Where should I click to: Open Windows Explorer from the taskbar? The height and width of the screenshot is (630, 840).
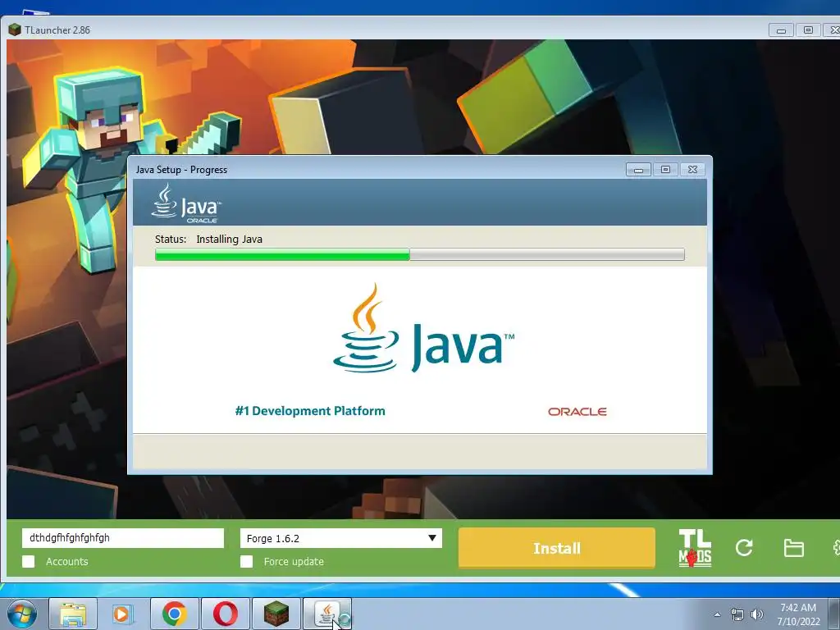tap(73, 614)
